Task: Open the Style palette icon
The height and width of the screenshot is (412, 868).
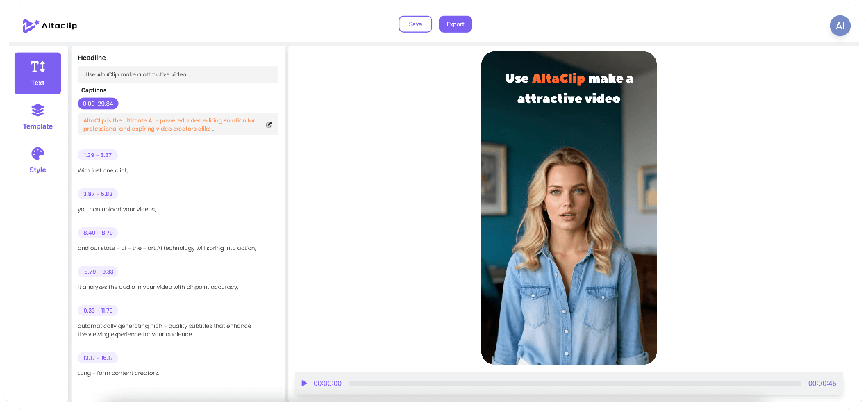Action: pos(37,154)
